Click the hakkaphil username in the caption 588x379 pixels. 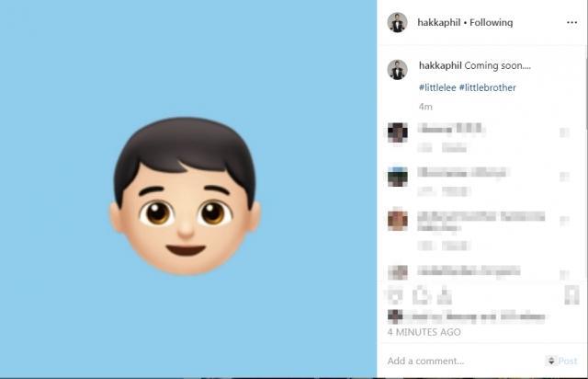click(x=440, y=65)
